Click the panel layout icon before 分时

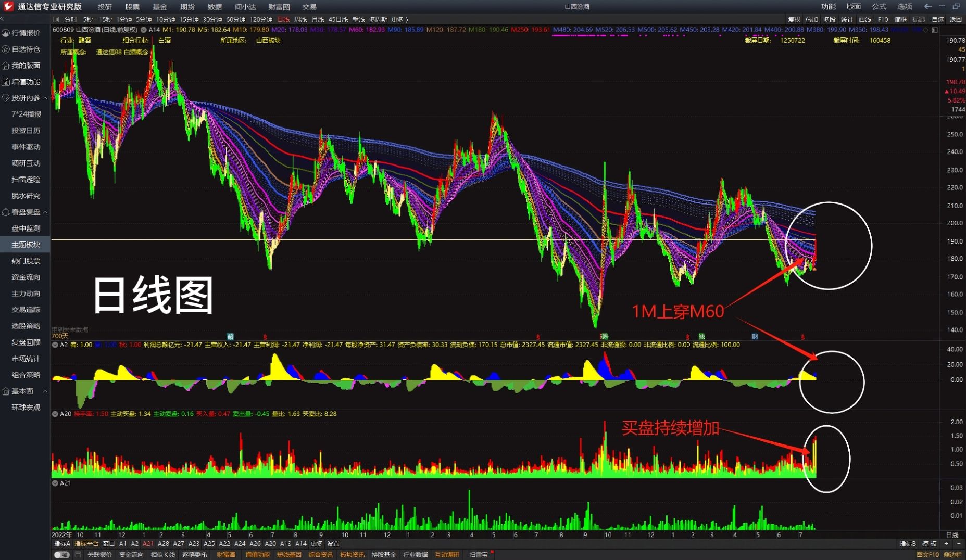56,19
